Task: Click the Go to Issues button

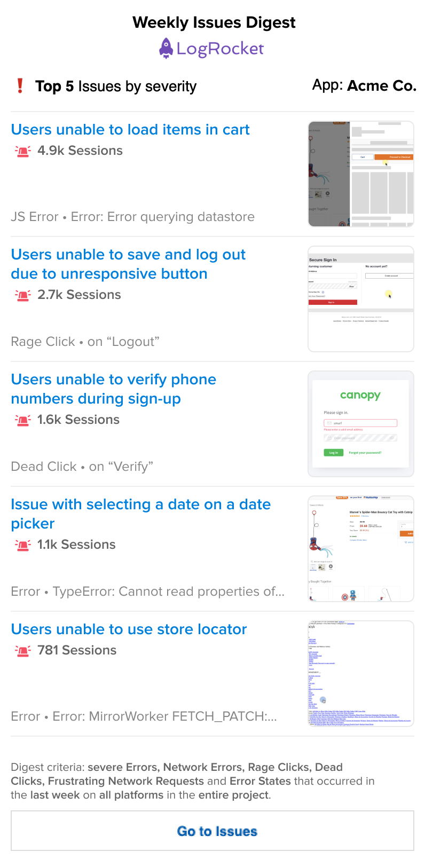Action: click(212, 831)
